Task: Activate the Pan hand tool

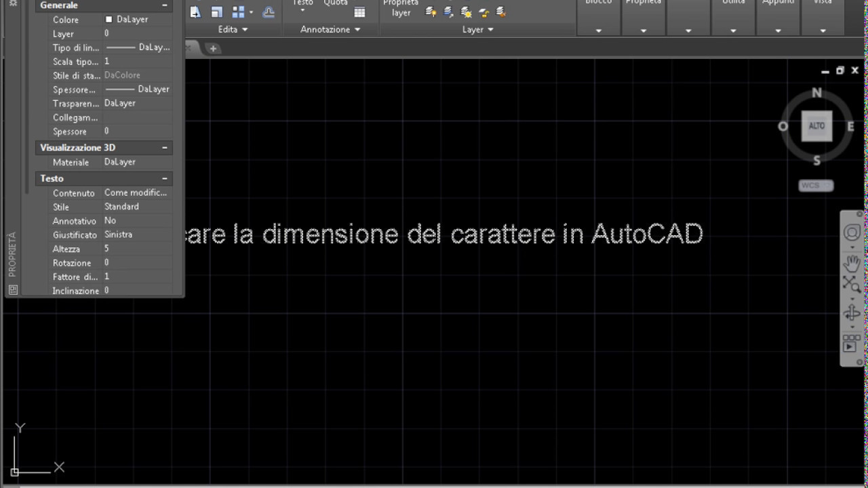Action: coord(852,263)
